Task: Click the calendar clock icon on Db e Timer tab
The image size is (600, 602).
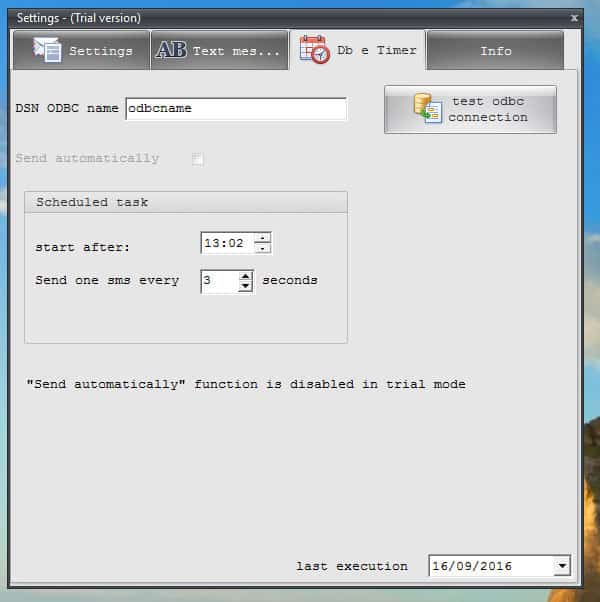Action: (x=314, y=50)
